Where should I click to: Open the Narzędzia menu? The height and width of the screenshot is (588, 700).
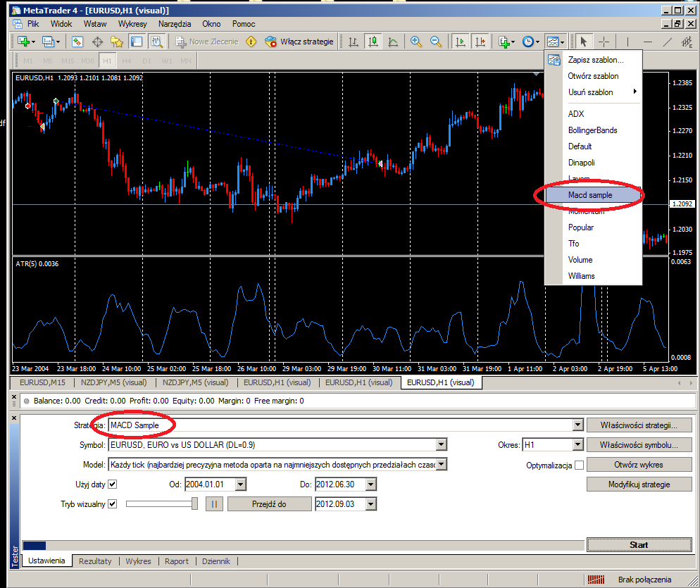[x=175, y=24]
